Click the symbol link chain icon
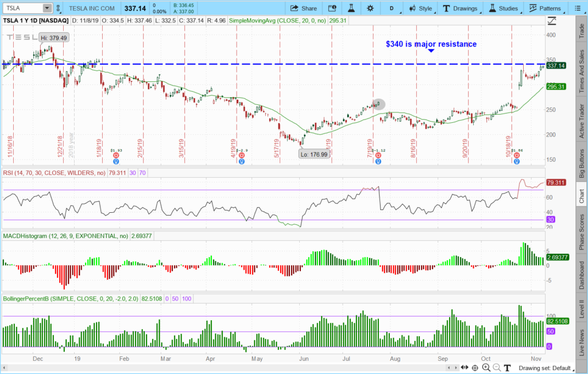Viewport: 588px width, 374px height. click(x=58, y=8)
